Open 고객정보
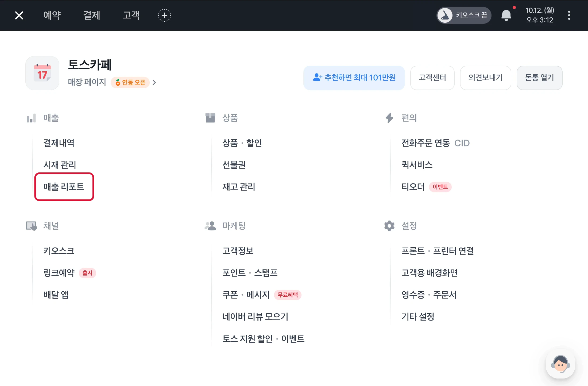Screen dimensions: 588x386 point(238,251)
